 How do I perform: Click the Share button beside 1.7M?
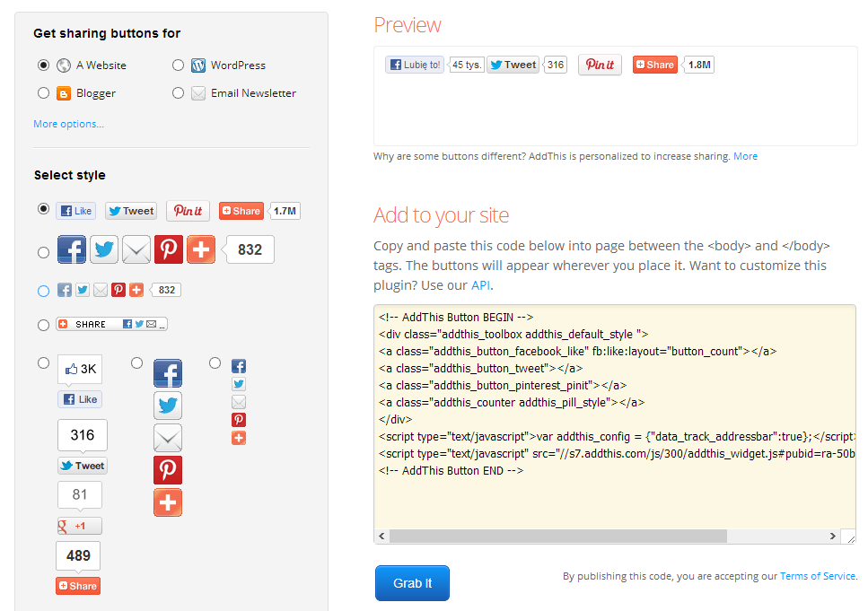tap(241, 211)
